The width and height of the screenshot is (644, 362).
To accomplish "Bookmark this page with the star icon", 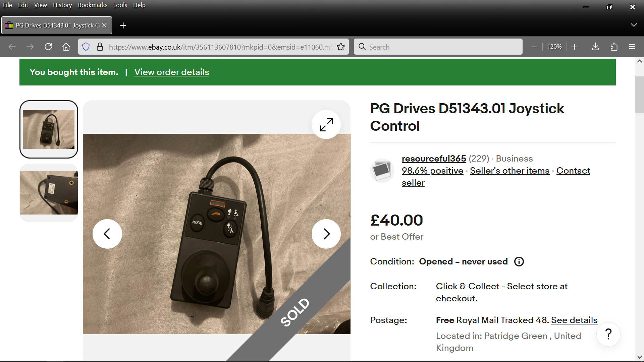I will tap(341, 47).
